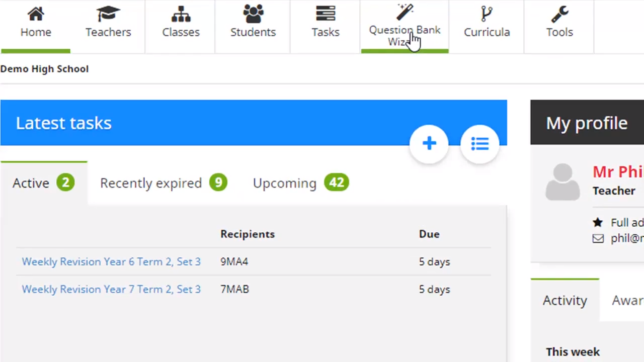
Task: Open Question Bank Wizard wand icon
Action: (x=405, y=11)
